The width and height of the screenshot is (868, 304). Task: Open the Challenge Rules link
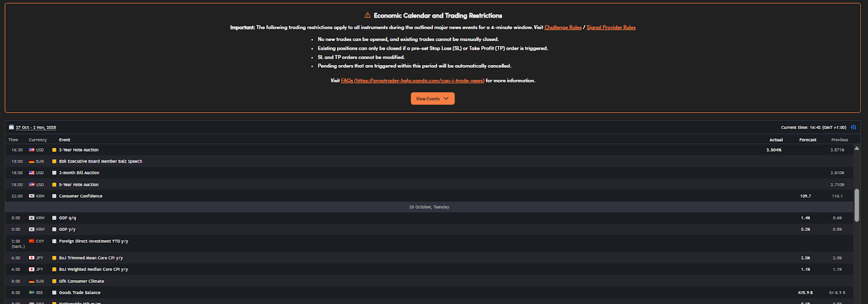tap(563, 28)
